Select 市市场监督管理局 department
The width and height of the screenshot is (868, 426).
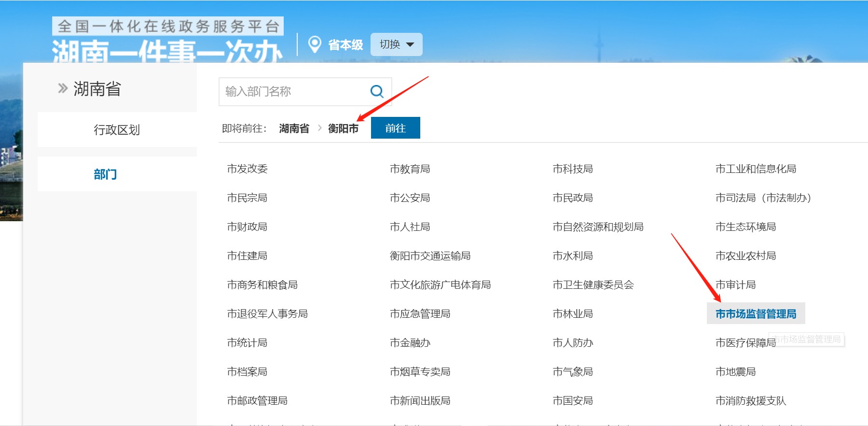[x=756, y=314]
